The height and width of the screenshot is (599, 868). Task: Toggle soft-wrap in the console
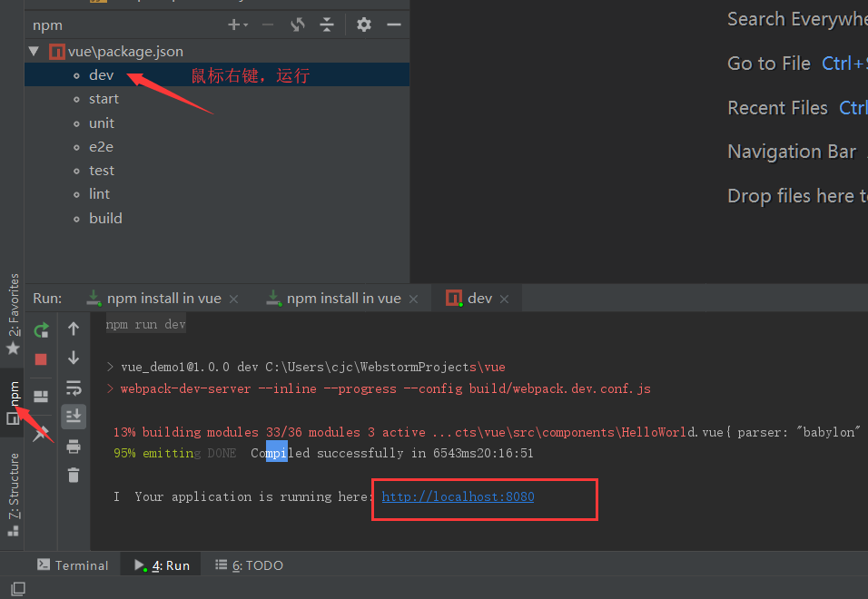(73, 388)
